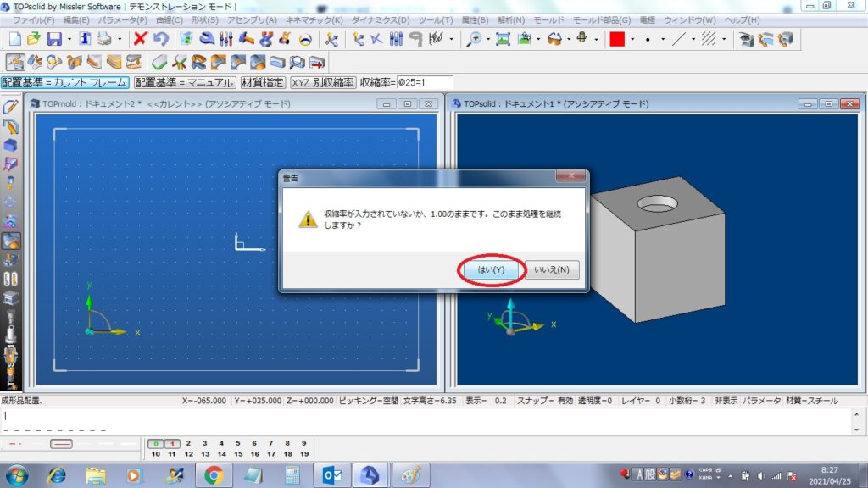Close the warning dialog with X
This screenshot has width=868, height=488.
tap(570, 176)
